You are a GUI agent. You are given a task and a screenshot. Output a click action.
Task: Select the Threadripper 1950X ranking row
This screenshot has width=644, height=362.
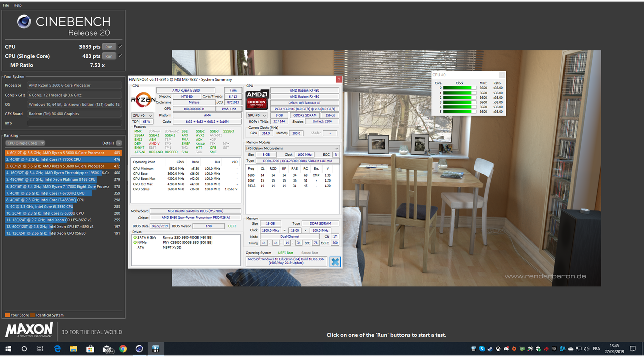pos(63,173)
